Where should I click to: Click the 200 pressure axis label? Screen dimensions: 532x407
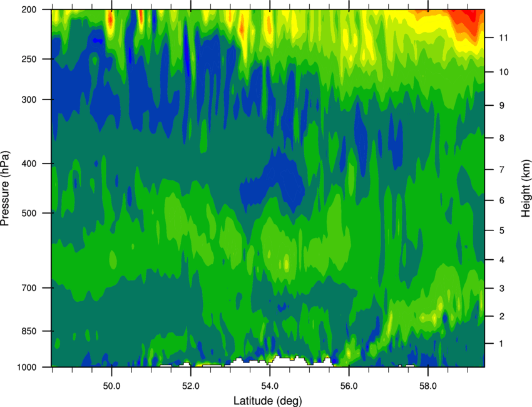pyautogui.click(x=29, y=9)
